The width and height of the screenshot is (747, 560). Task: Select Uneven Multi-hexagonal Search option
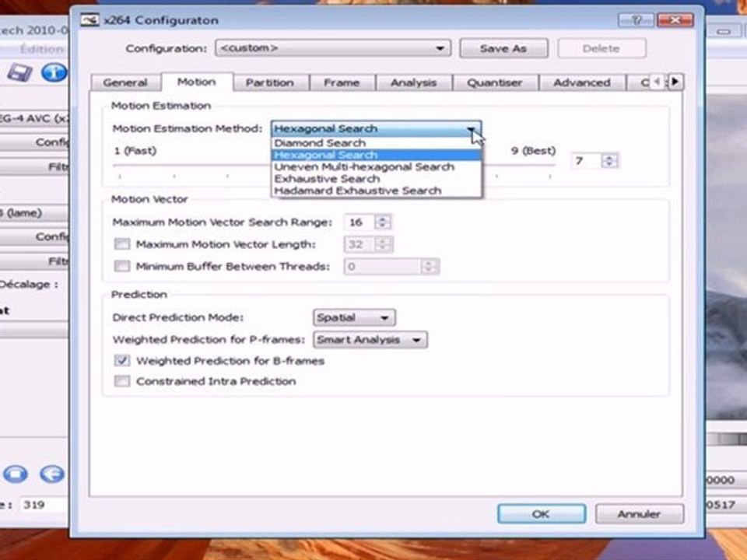pyautogui.click(x=377, y=166)
